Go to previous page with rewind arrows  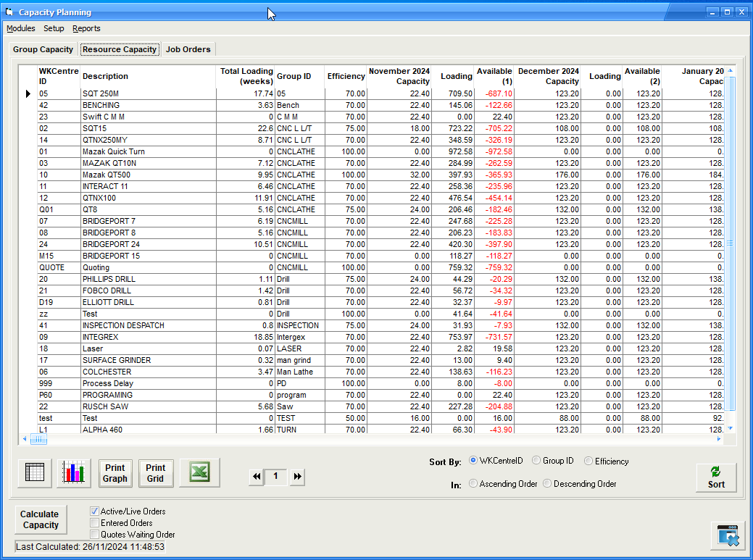(x=256, y=477)
